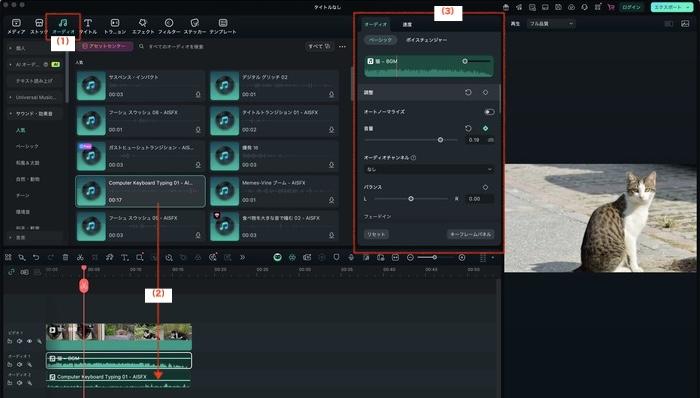Undo the last timeline action

[x=36, y=257]
